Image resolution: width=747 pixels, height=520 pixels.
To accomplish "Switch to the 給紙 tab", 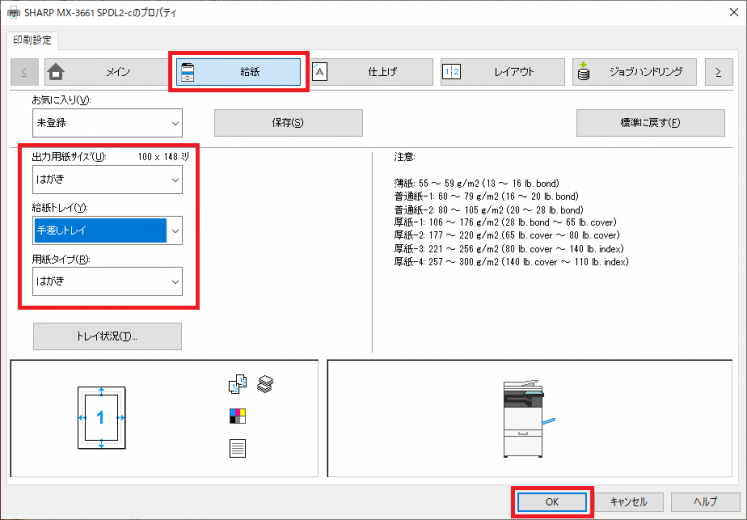I will tap(236, 72).
